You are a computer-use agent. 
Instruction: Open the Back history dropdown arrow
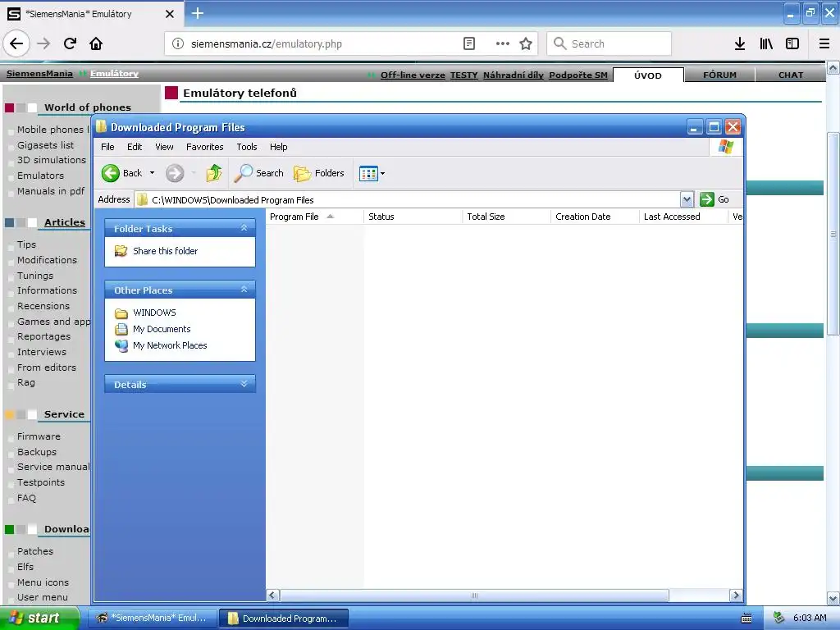(x=152, y=173)
